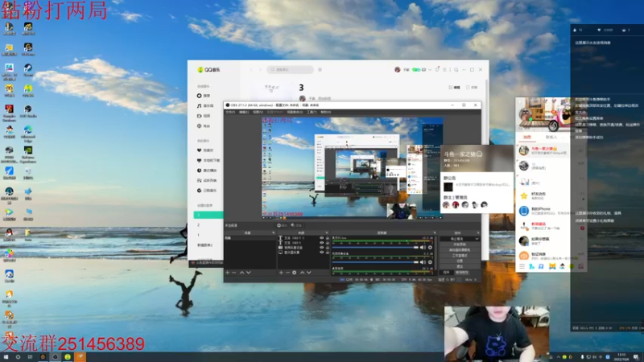
Task: Hide the 显示器采集 source in OBS
Action: pos(321,252)
